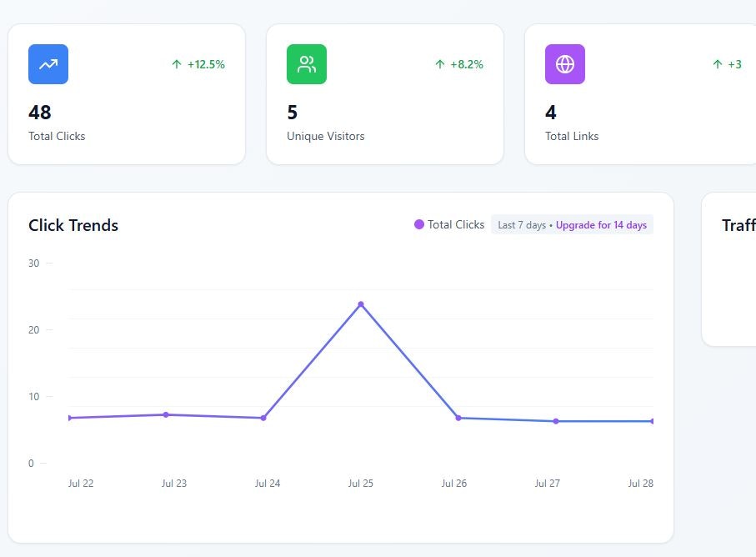The image size is (756, 557).
Task: Select the Jul 25 peak data point
Action: click(361, 304)
